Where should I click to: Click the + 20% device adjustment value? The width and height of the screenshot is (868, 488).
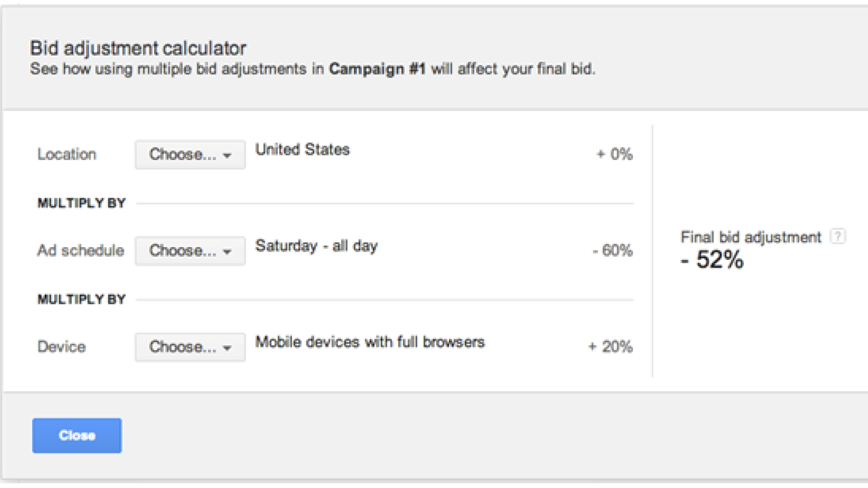click(x=610, y=347)
